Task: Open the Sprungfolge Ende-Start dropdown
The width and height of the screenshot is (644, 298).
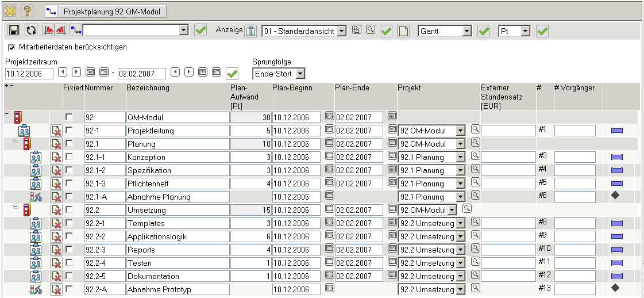Action: [x=300, y=74]
